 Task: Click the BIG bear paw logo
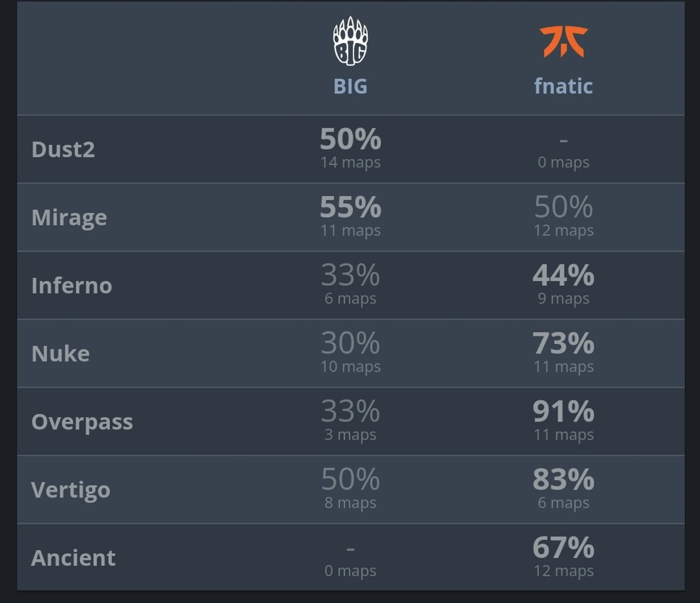(350, 41)
